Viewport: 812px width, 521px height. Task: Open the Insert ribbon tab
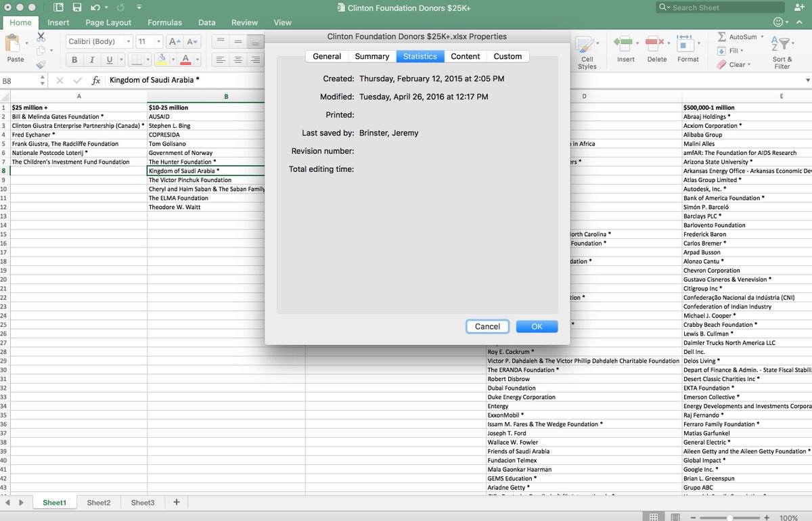pos(58,22)
